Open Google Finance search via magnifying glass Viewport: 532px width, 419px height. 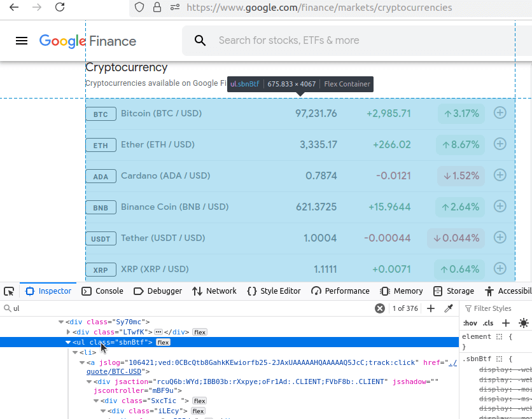click(x=200, y=40)
